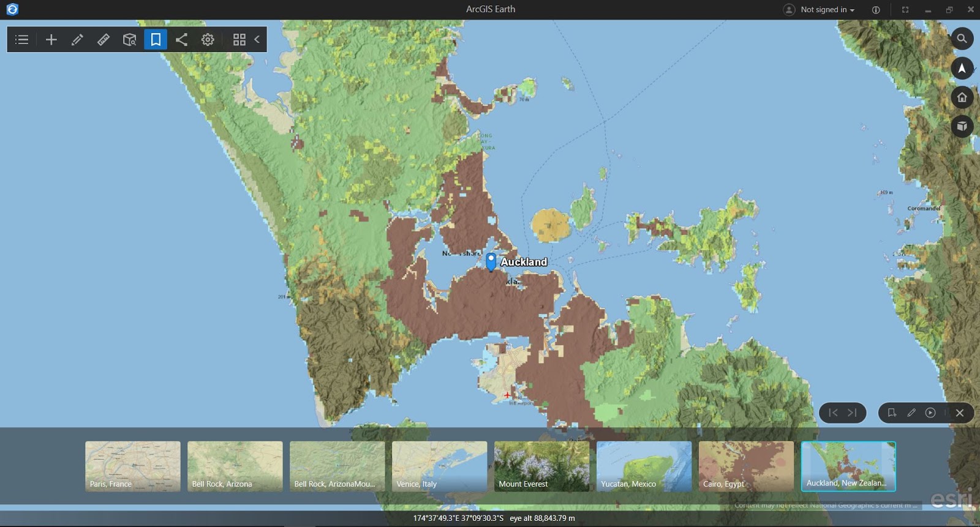980x527 pixels.
Task: Click the Search magnifier button
Action: click(962, 39)
